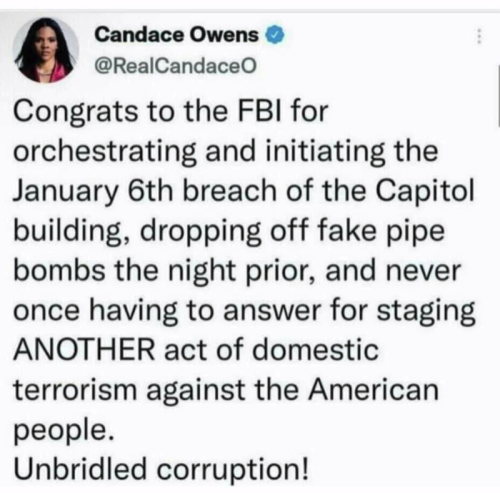Click January 6th in the tweet text
This screenshot has height=493, width=500.
93,192
